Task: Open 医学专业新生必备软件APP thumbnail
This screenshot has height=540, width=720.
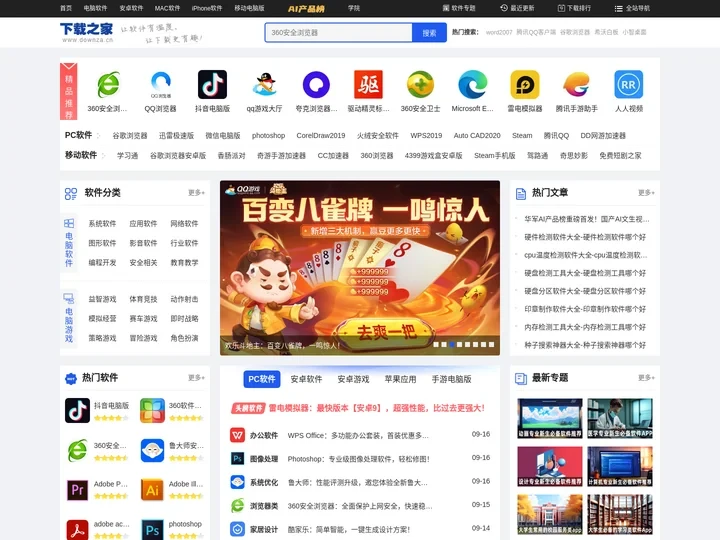Action: pos(620,418)
